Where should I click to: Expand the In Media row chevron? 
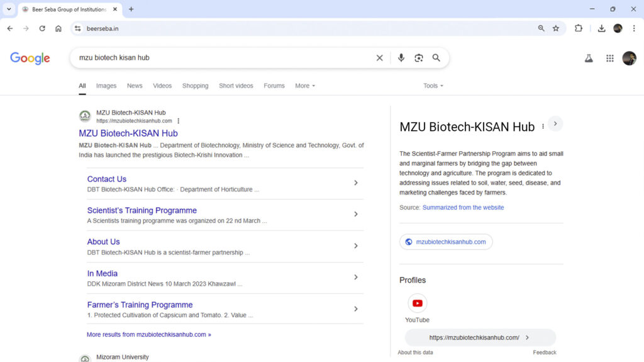click(x=356, y=277)
